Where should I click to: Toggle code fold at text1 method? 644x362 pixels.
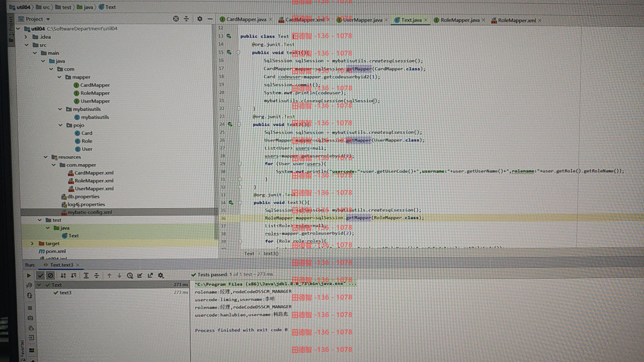click(238, 52)
